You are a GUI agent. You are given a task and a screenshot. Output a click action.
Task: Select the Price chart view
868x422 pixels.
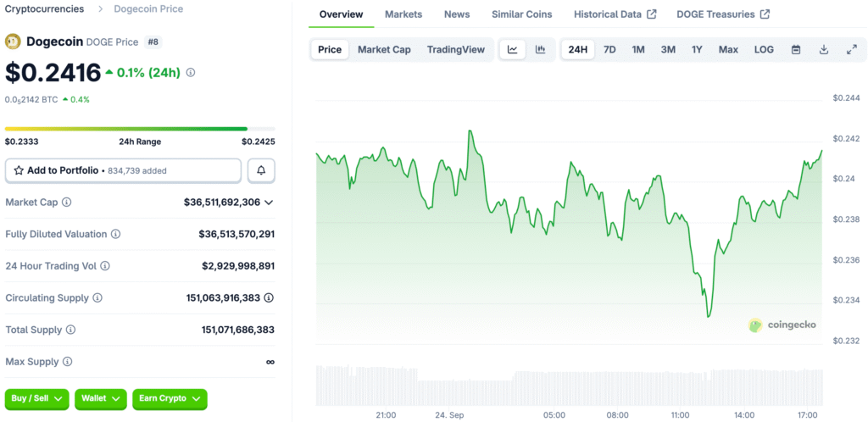pos(330,50)
